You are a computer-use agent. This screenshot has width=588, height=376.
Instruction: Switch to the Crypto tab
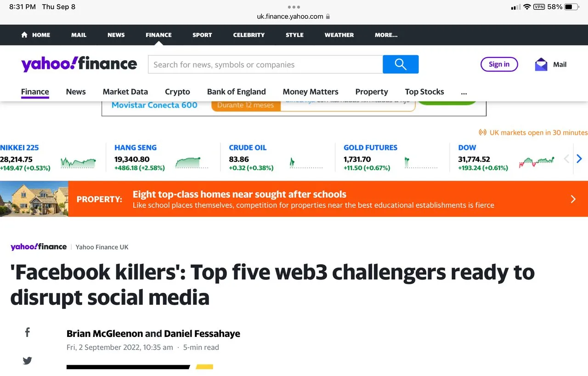tap(177, 91)
